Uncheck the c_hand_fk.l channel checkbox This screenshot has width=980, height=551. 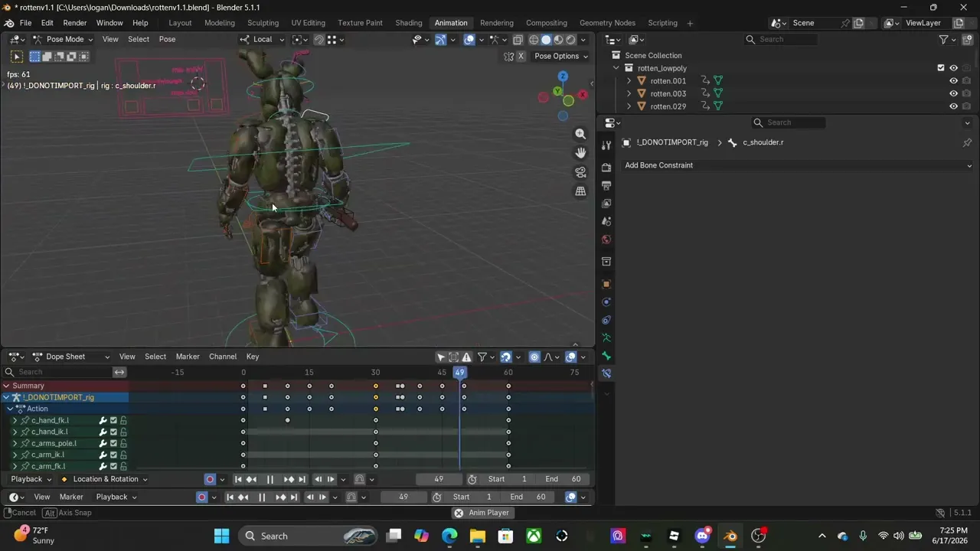click(x=113, y=420)
